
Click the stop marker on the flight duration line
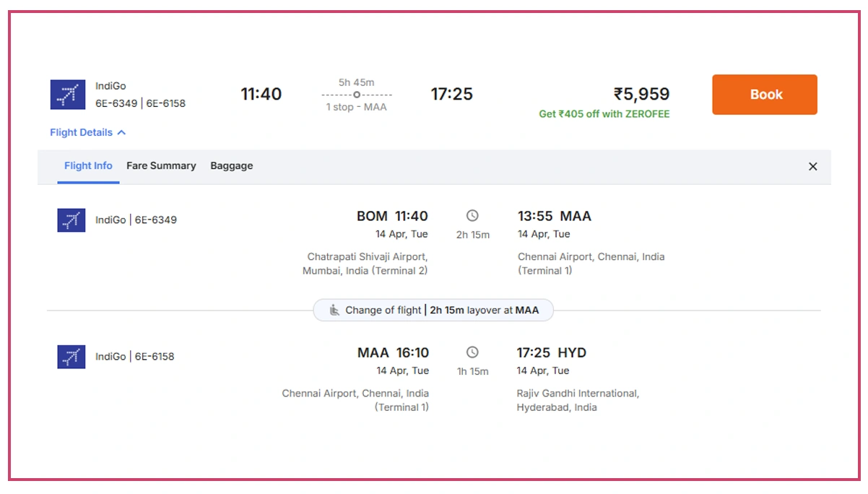pos(357,93)
